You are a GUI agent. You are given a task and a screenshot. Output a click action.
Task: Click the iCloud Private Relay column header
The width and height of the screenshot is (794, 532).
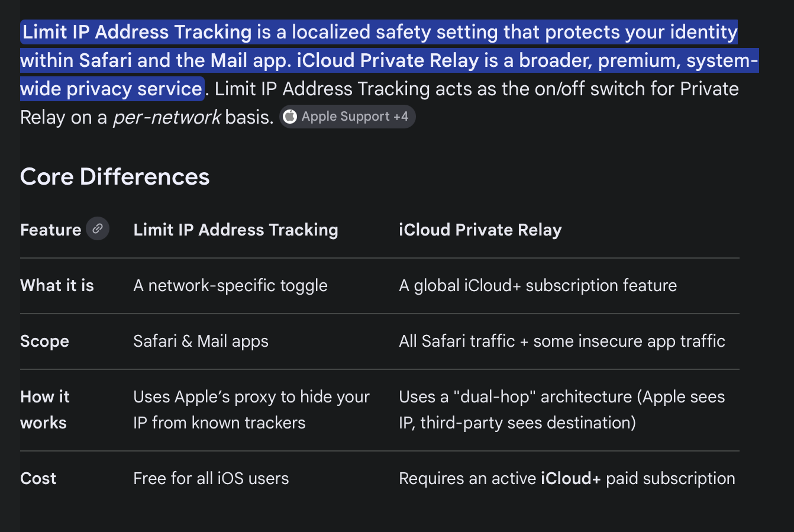tap(480, 230)
